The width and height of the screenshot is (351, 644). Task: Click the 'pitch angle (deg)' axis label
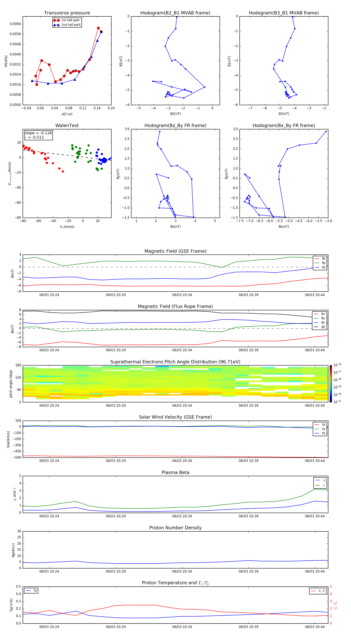pos(11,384)
